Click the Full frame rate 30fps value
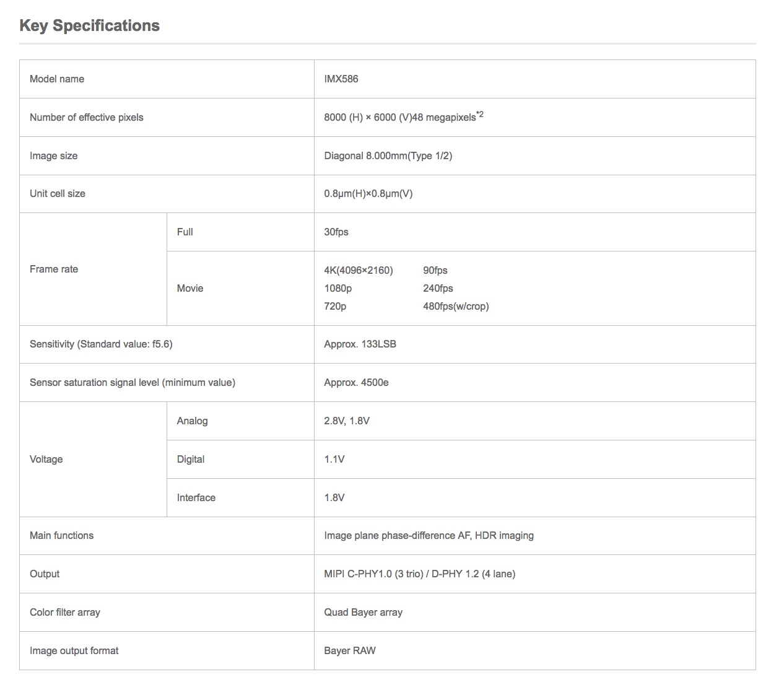The image size is (784, 695). click(x=336, y=232)
